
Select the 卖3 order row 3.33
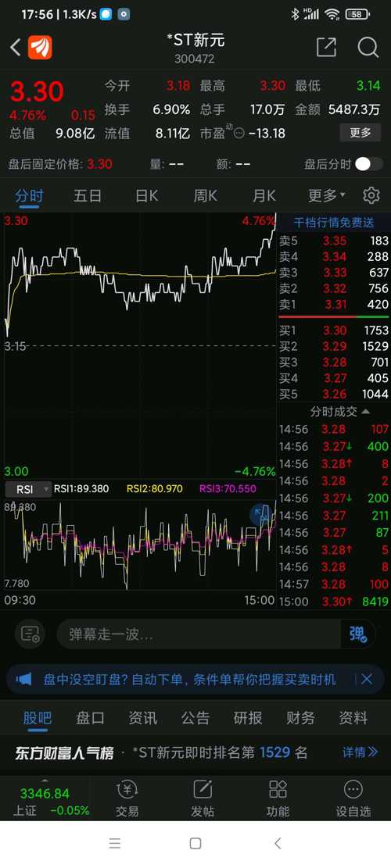pyautogui.click(x=333, y=273)
